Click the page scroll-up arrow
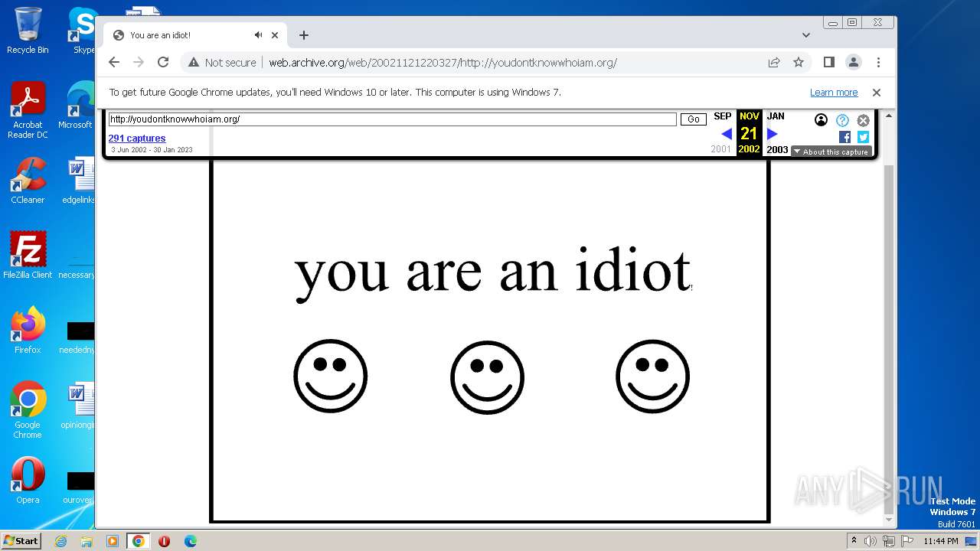Image resolution: width=980 pixels, height=551 pixels. (889, 116)
